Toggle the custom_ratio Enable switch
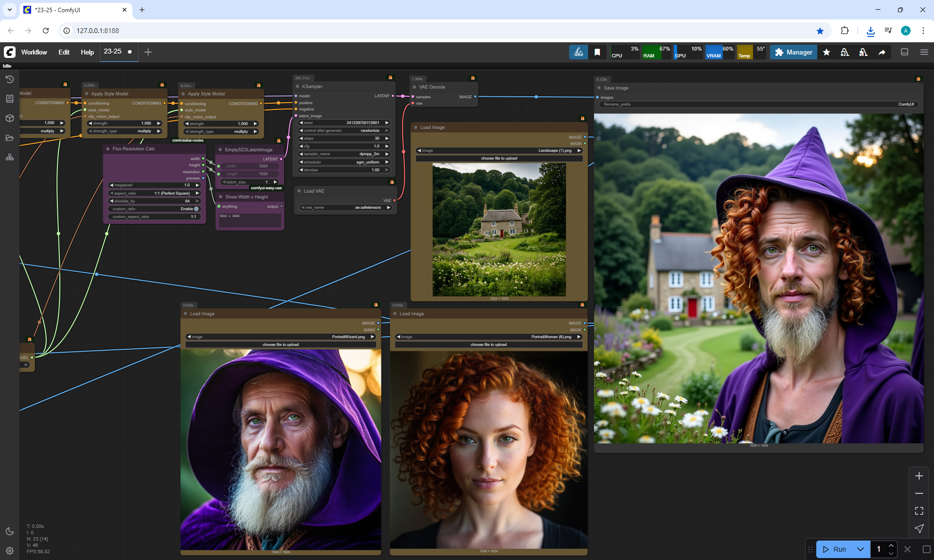The image size is (934, 560). (x=196, y=209)
